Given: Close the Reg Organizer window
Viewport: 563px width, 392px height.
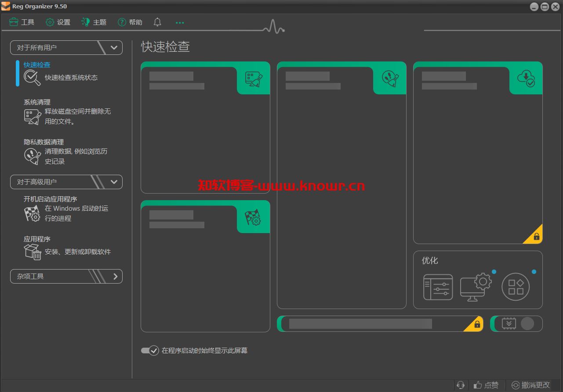Looking at the screenshot, I should [556, 7].
